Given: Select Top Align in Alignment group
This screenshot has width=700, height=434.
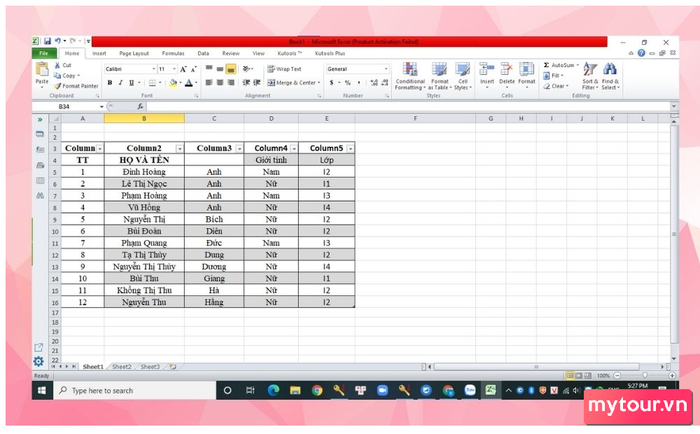Looking at the screenshot, I should (209, 69).
